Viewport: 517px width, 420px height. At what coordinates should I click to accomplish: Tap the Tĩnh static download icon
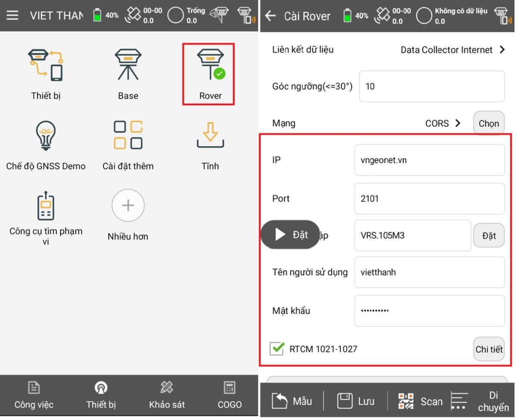click(210, 135)
